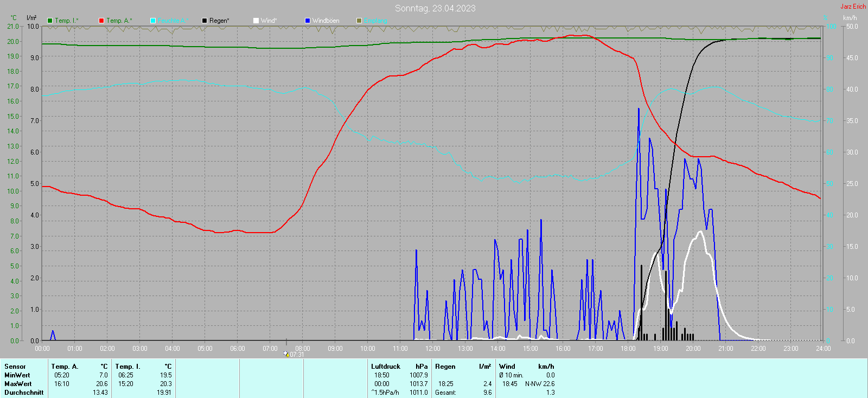868x398 pixels.
Task: Click the sunrise time '07:31'
Action: tap(297, 355)
